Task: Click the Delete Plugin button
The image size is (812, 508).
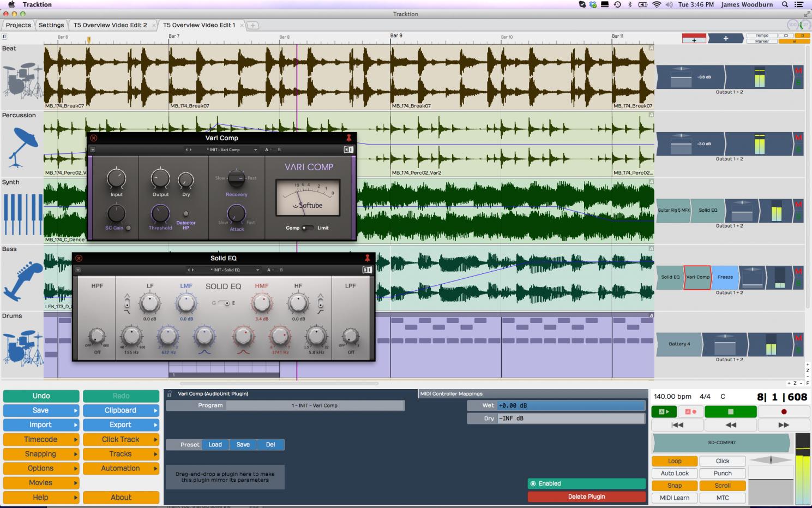Action: 587,497
